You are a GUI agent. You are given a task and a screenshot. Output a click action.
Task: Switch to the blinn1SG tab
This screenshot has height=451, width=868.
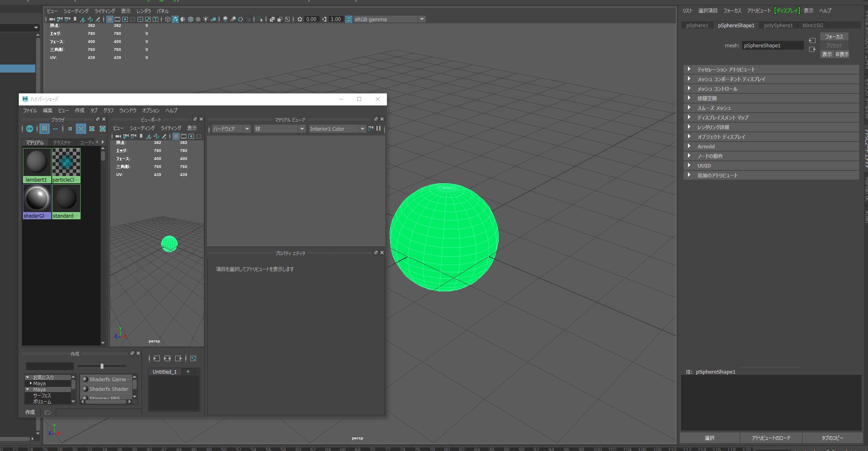pos(812,25)
